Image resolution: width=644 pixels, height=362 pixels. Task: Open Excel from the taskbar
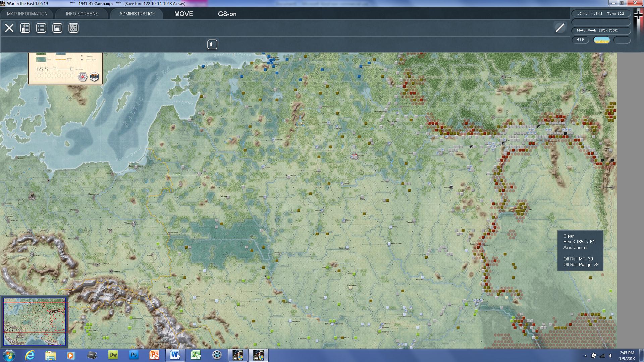pyautogui.click(x=196, y=355)
